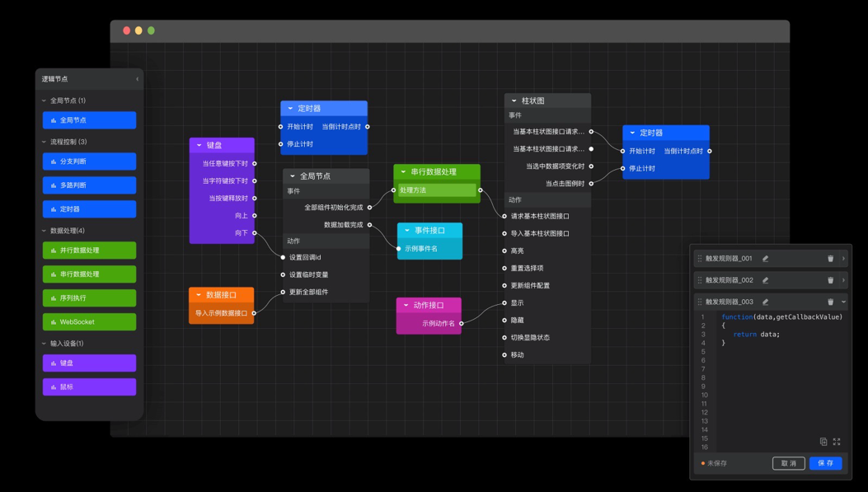Click the 全部组件初始化完成 output port
The image size is (868, 492).
[x=370, y=208]
